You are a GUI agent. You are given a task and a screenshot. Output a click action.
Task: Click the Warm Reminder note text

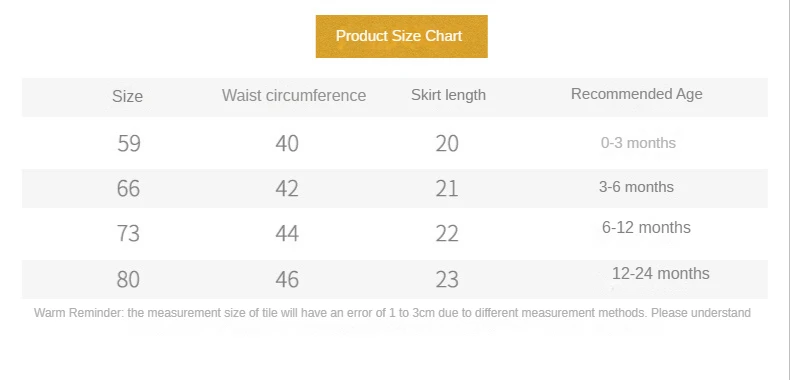[392, 313]
